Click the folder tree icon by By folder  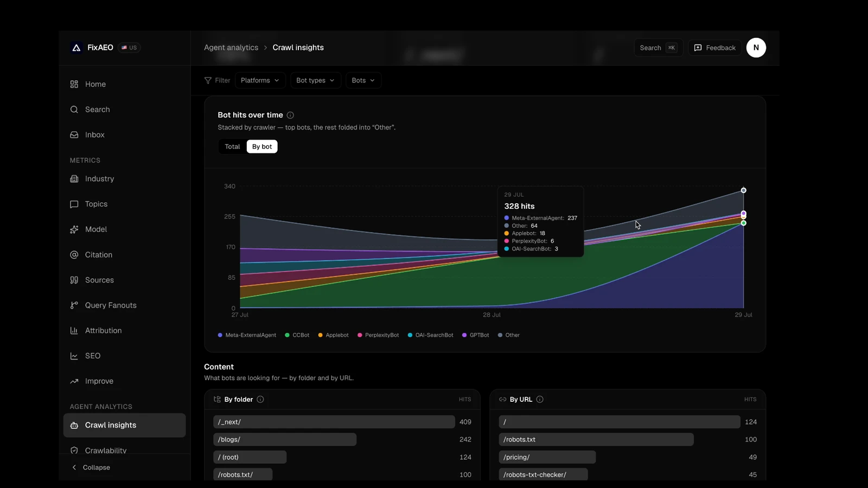[217, 400]
